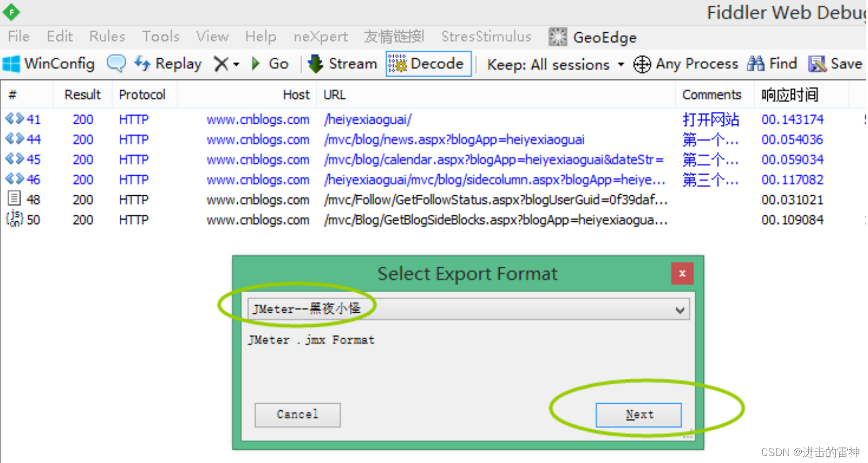This screenshot has height=463, width=868.
Task: Toggle Stream mode in the toolbar
Action: click(342, 63)
